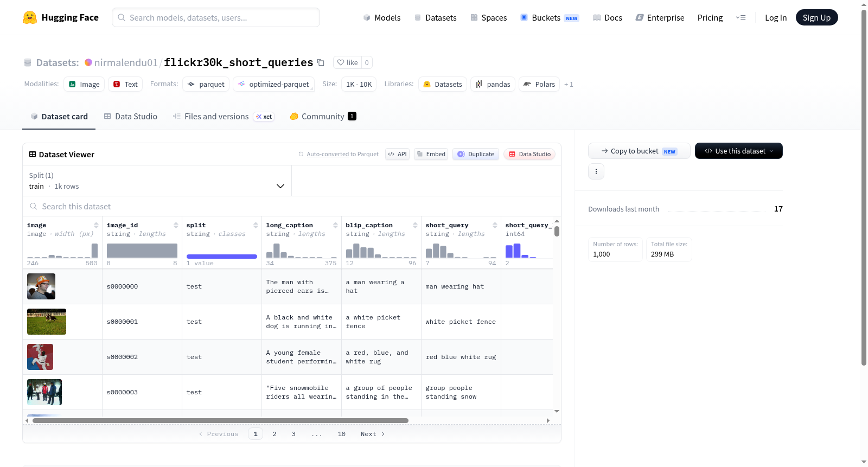Click the table's scroll-up arrow

point(557,221)
